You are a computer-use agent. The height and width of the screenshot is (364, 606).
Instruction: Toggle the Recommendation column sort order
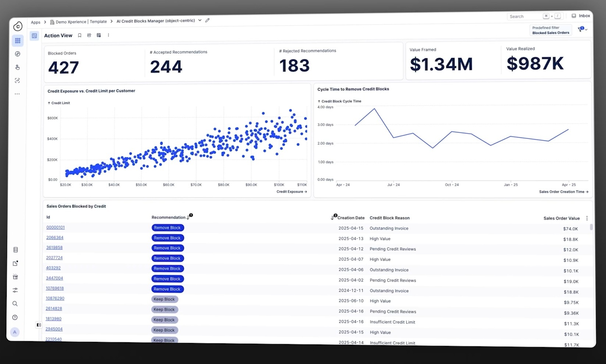click(x=188, y=217)
